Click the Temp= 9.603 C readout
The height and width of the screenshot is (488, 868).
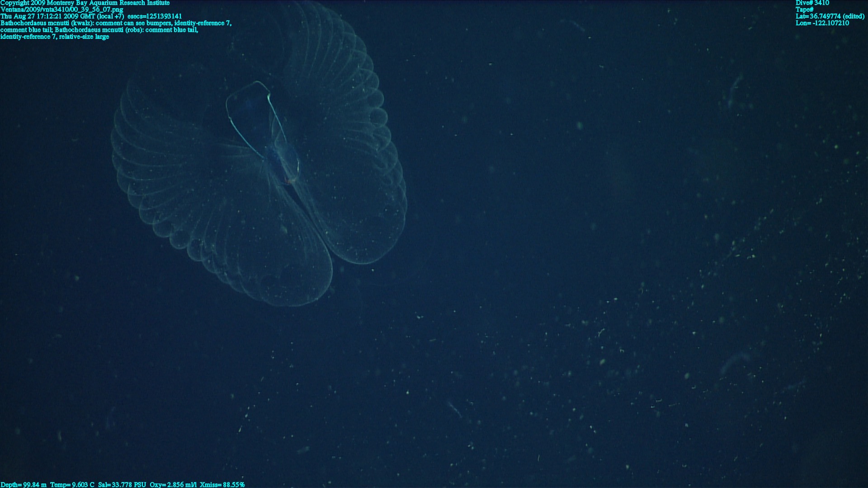[72, 484]
